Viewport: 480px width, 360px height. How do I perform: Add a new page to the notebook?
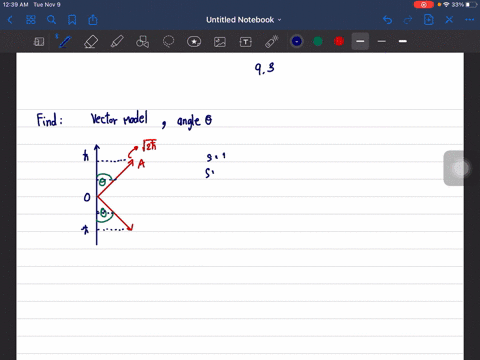tap(429, 20)
